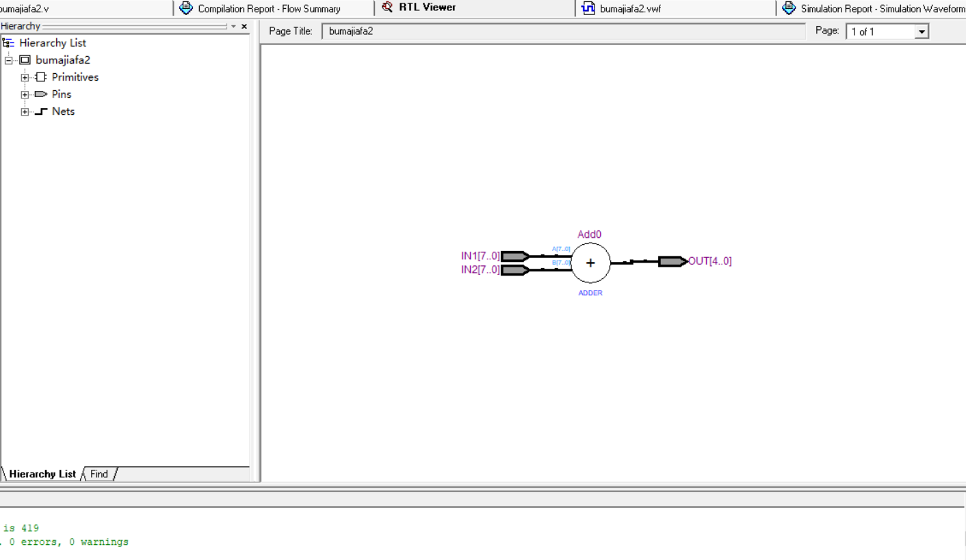The height and width of the screenshot is (560, 966).
Task: Click the RTL Viewer tab icon
Action: (x=387, y=8)
